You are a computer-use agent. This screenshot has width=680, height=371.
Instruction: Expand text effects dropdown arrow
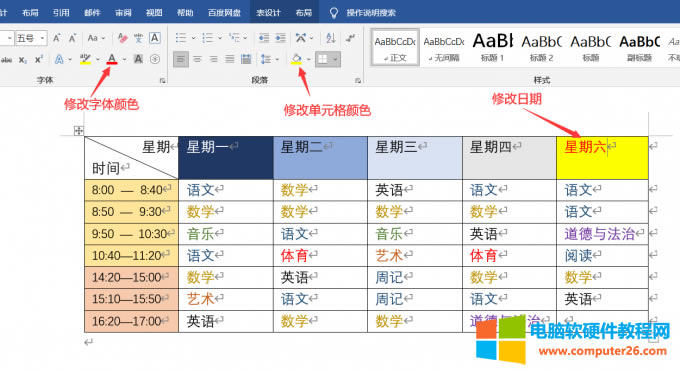(70, 59)
